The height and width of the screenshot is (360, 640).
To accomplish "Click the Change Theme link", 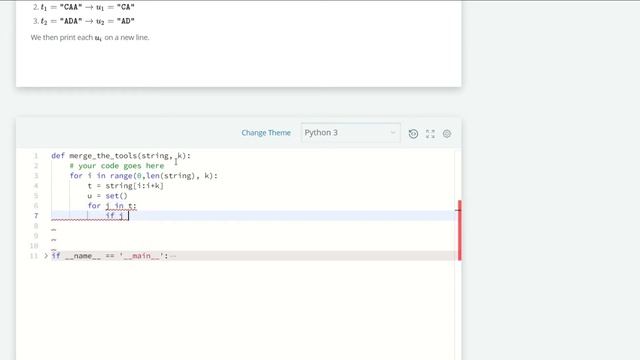I will (266, 133).
